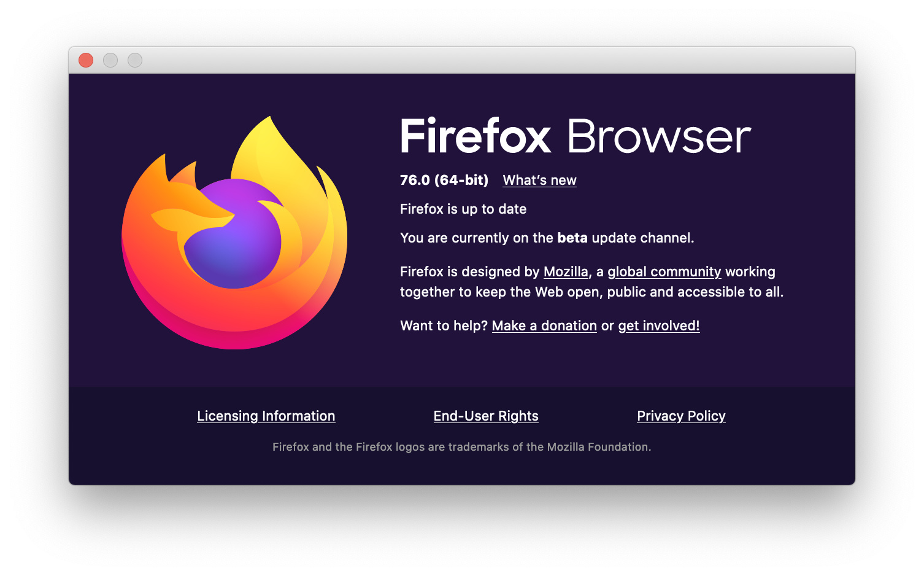The width and height of the screenshot is (924, 576).
Task: Click the window title bar area
Action: coord(462,60)
